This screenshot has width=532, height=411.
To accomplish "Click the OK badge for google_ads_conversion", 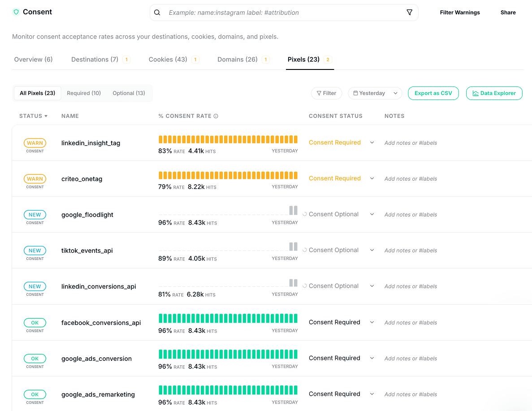I will click(x=35, y=359).
